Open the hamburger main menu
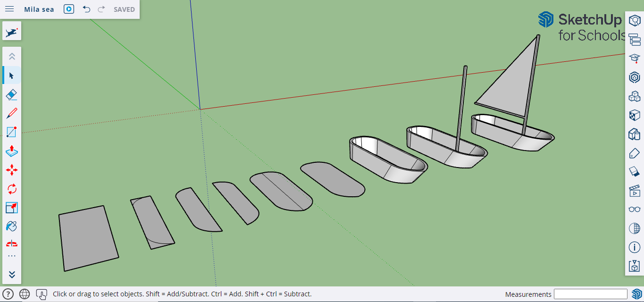Viewport: 644px width, 302px height. [x=9, y=9]
